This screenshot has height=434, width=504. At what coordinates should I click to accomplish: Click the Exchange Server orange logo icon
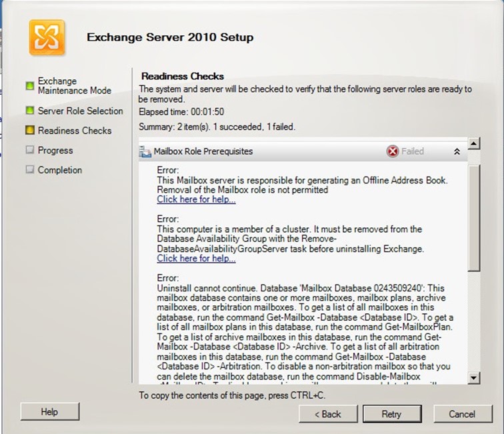[47, 37]
